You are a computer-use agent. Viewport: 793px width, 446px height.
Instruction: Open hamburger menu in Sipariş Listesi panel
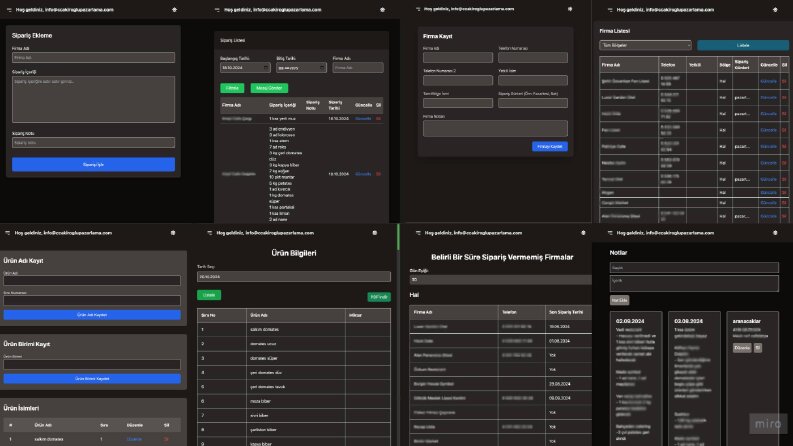tap(217, 10)
